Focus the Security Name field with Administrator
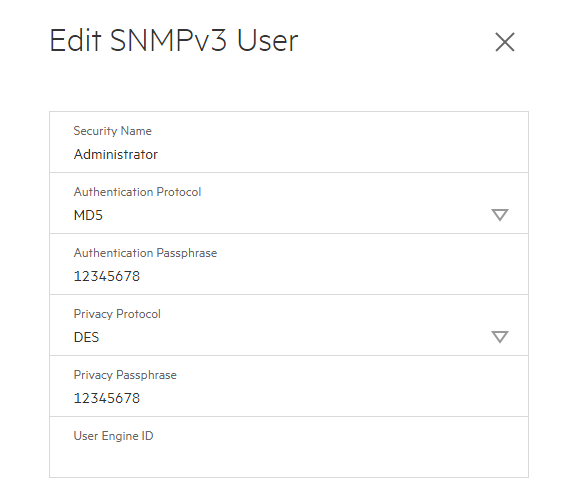The height and width of the screenshot is (498, 585). (x=289, y=142)
